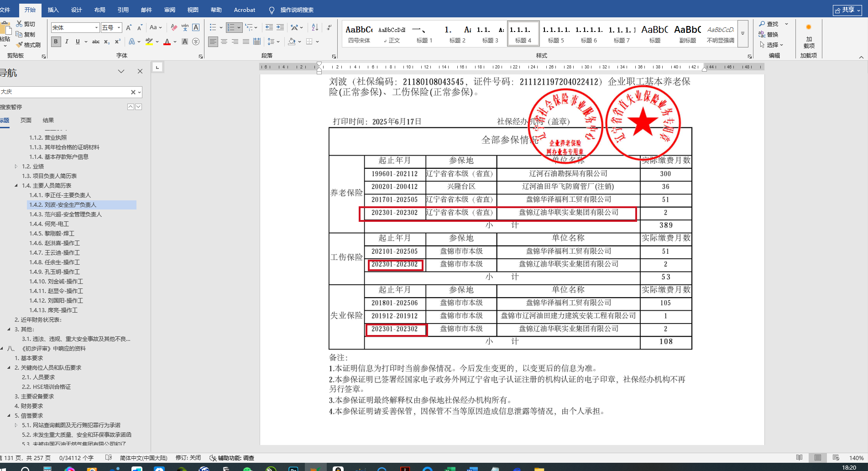Toggle superscript formatting
The image size is (868, 471).
click(x=118, y=42)
